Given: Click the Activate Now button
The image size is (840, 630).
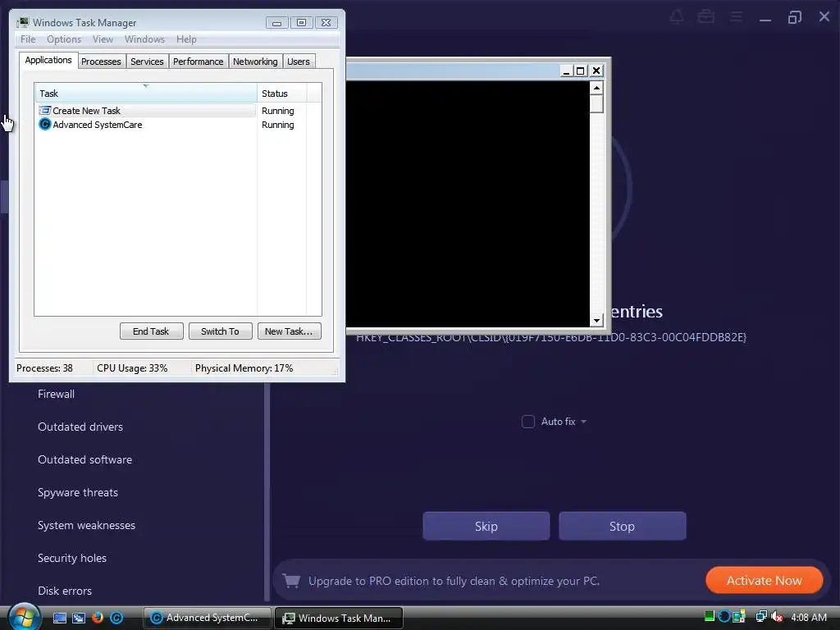Looking at the screenshot, I should pos(764,580).
